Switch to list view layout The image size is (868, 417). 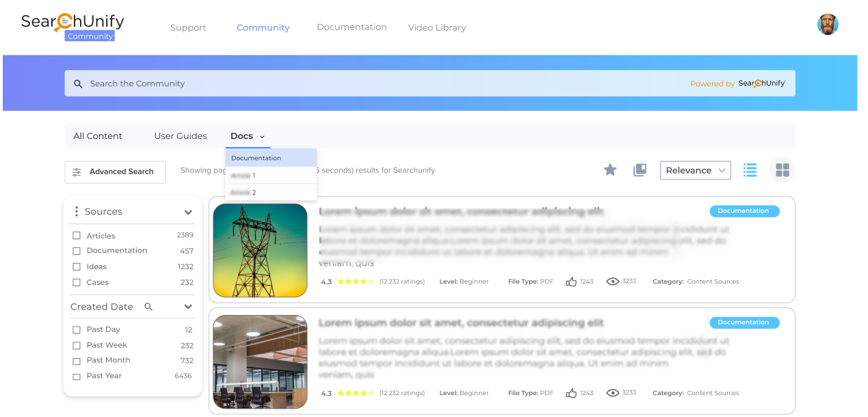coord(750,170)
